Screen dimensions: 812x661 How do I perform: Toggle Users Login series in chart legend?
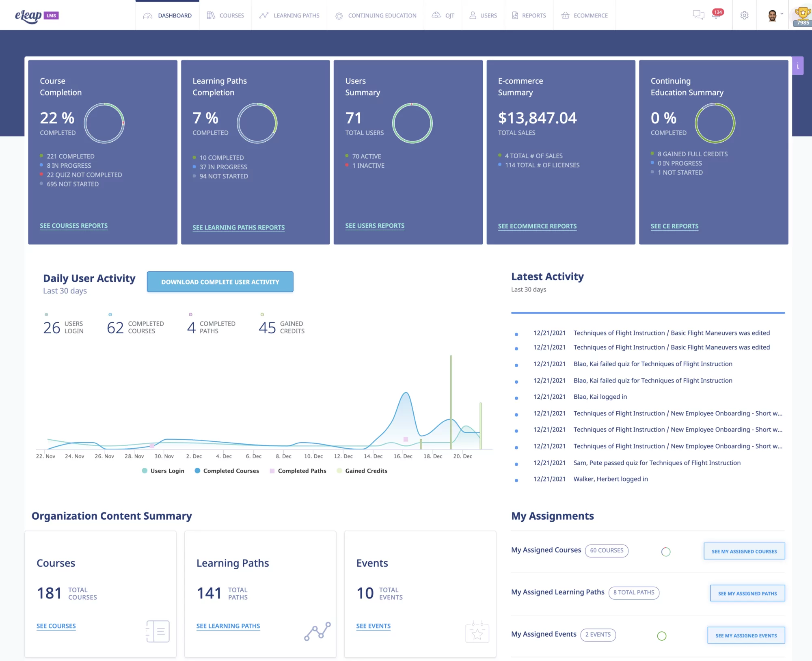click(x=163, y=471)
